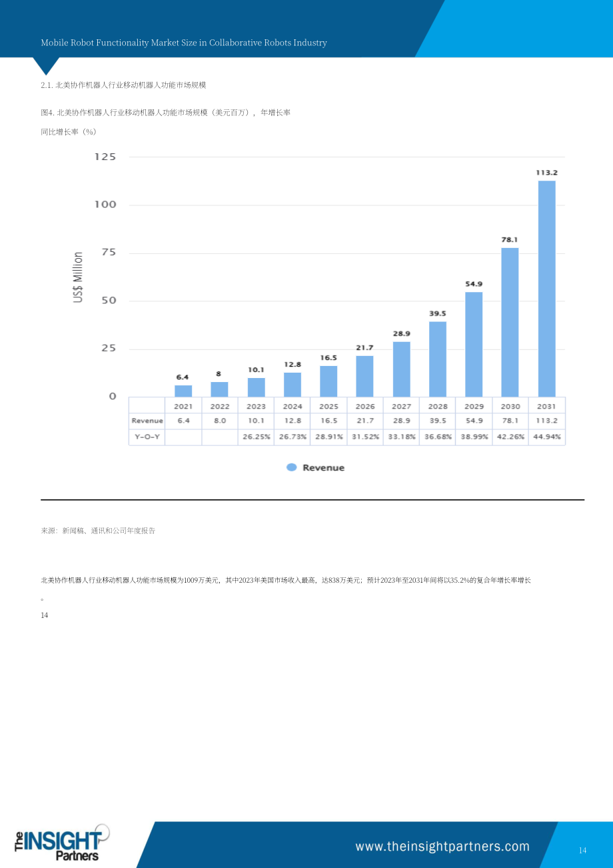Select the 2029 bar labeled 54.9
Viewport: 613px width, 868px height.
pyautogui.click(x=474, y=345)
